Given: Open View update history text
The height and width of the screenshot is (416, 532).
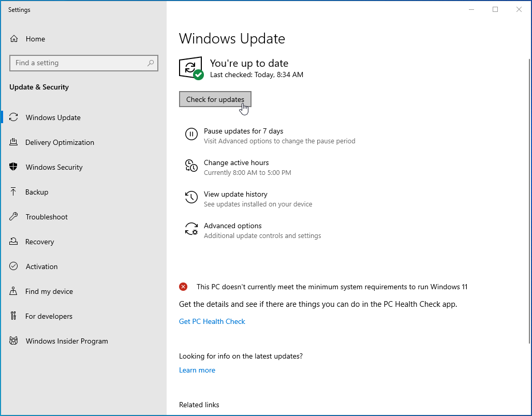Looking at the screenshot, I should tap(235, 194).
